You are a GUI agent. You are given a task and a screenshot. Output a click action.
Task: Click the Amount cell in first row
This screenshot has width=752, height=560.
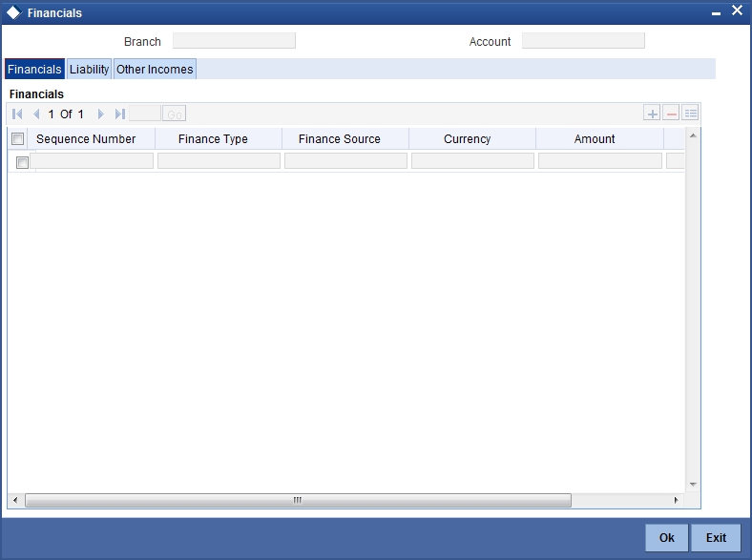click(600, 160)
